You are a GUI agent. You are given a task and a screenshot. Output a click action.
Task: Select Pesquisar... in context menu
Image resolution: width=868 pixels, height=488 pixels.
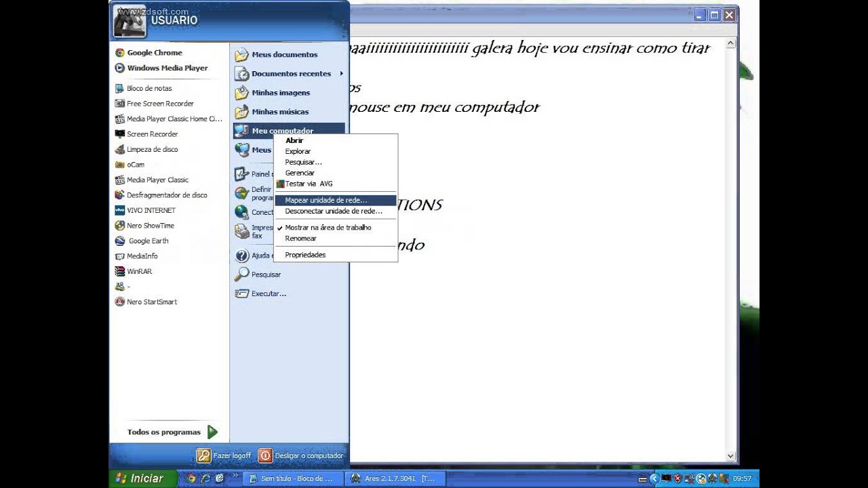pyautogui.click(x=336, y=162)
